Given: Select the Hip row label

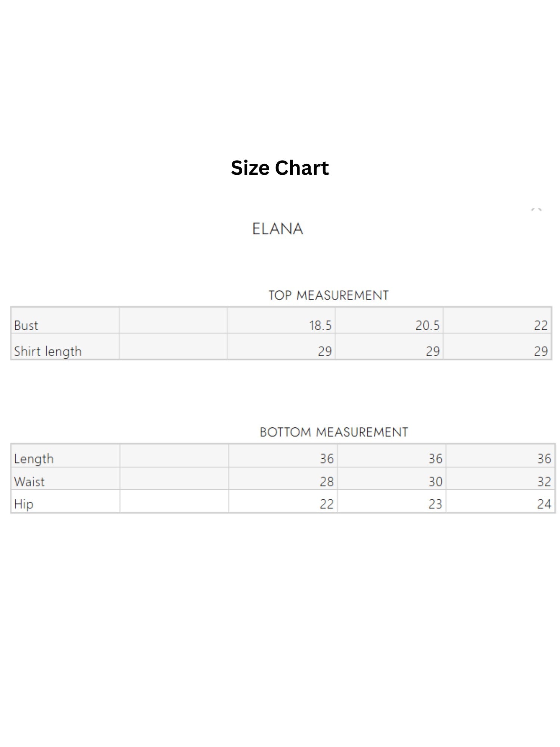Looking at the screenshot, I should pyautogui.click(x=24, y=504).
